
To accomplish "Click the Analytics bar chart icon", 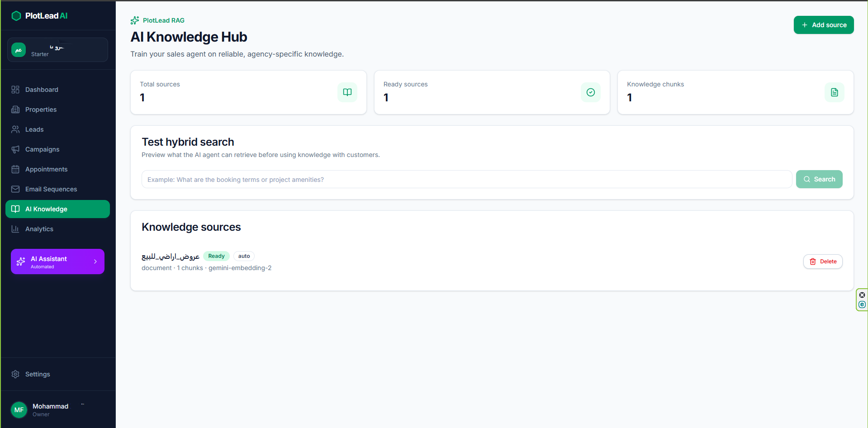I will [15, 229].
